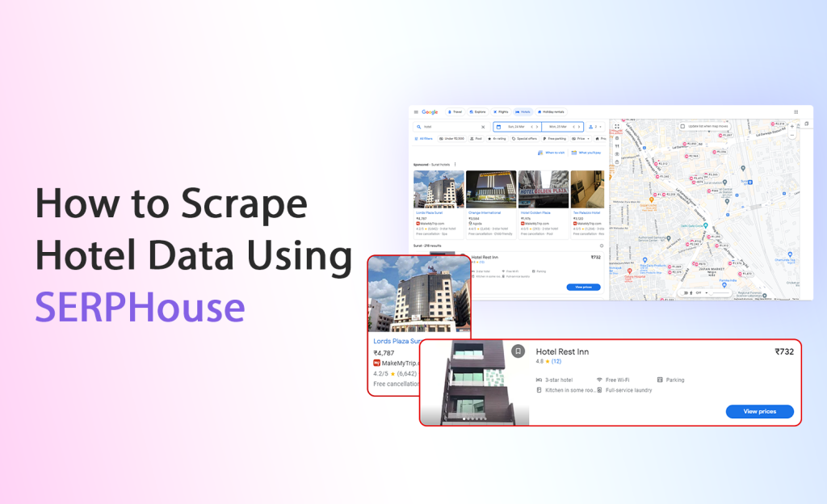The height and width of the screenshot is (504, 827).
Task: Toggle the Pool filter chip
Action: click(476, 139)
